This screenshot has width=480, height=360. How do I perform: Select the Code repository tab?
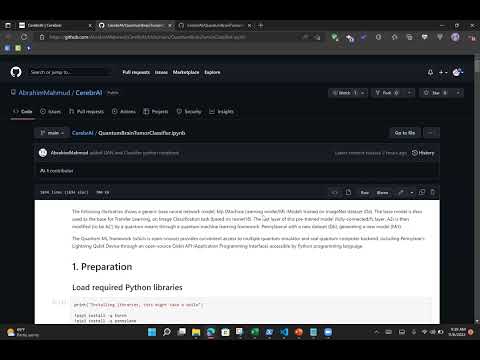(x=23, y=111)
